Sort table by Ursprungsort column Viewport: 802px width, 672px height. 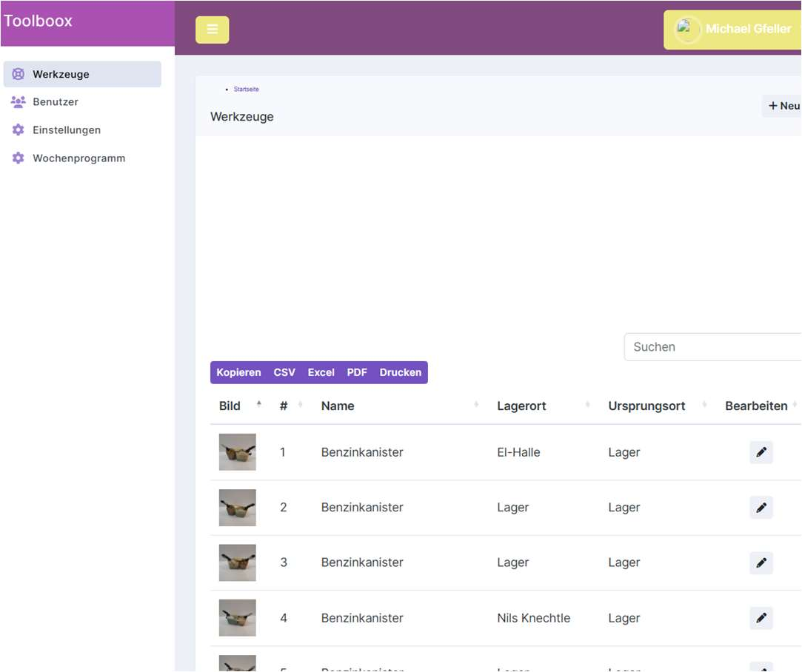pos(646,406)
